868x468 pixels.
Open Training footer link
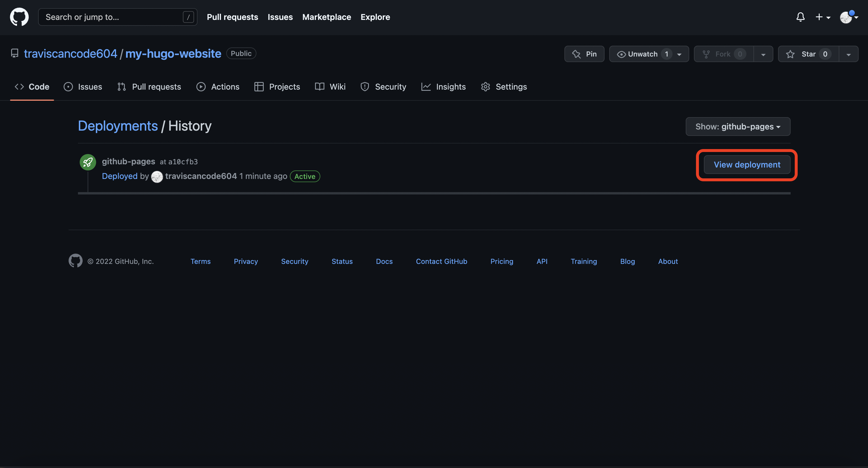pos(584,261)
